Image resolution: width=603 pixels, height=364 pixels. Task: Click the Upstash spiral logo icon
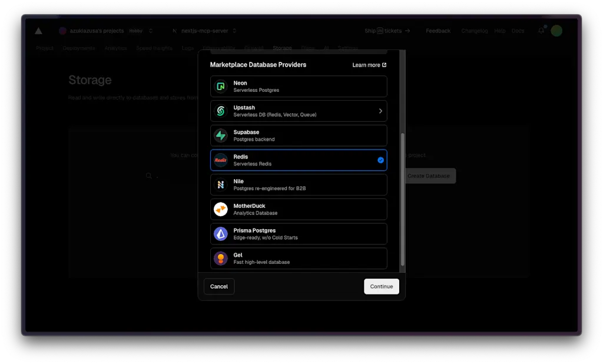pyautogui.click(x=221, y=111)
